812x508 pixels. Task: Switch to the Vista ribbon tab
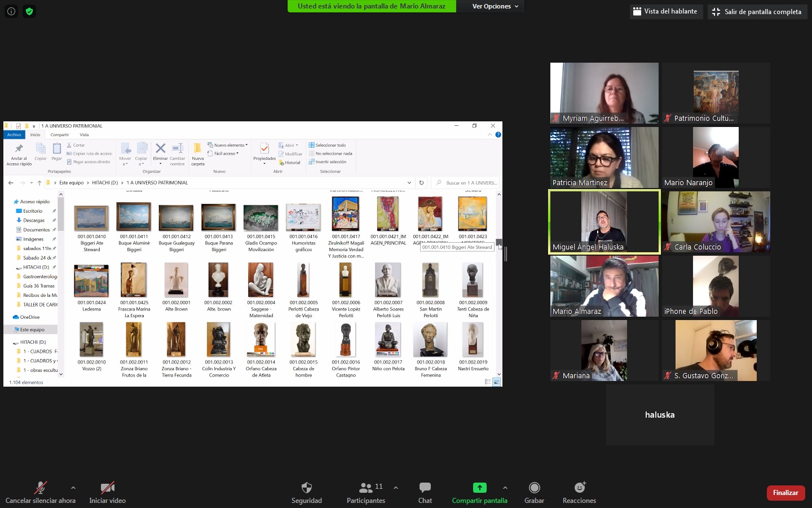(x=84, y=135)
